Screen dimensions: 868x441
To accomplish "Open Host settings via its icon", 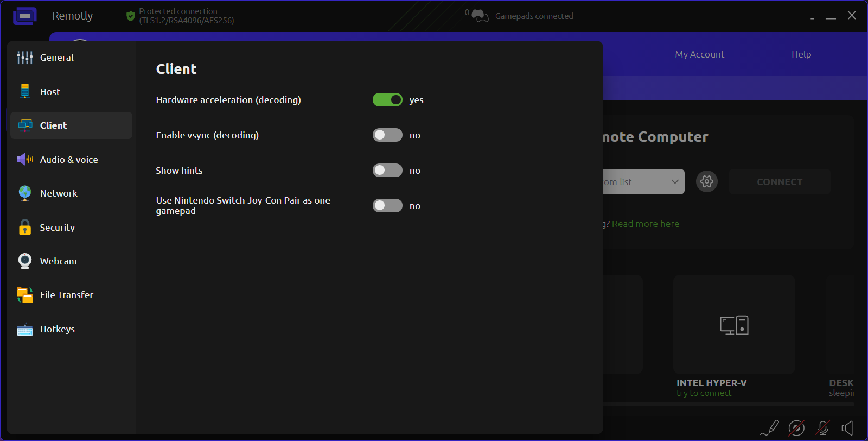I will [x=25, y=92].
